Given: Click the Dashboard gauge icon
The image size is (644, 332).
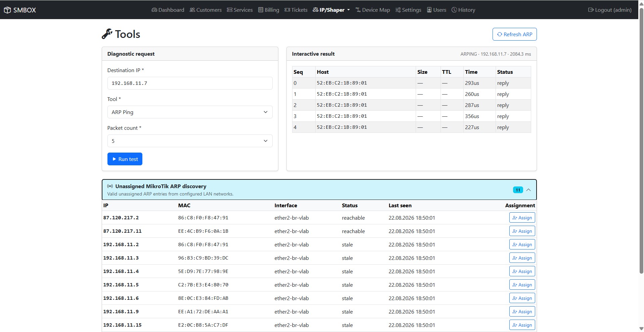Looking at the screenshot, I should click(x=154, y=10).
